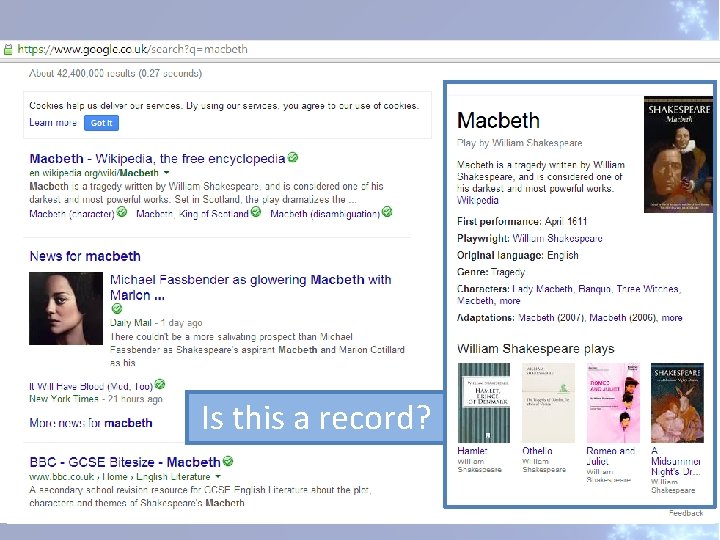Click William Shakespeare in the Playwright row
Viewport: 720px width, 540px height.
(x=557, y=238)
